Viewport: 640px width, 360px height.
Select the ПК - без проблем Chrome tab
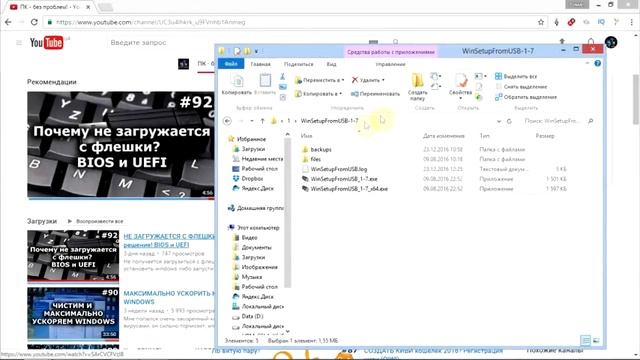point(50,7)
